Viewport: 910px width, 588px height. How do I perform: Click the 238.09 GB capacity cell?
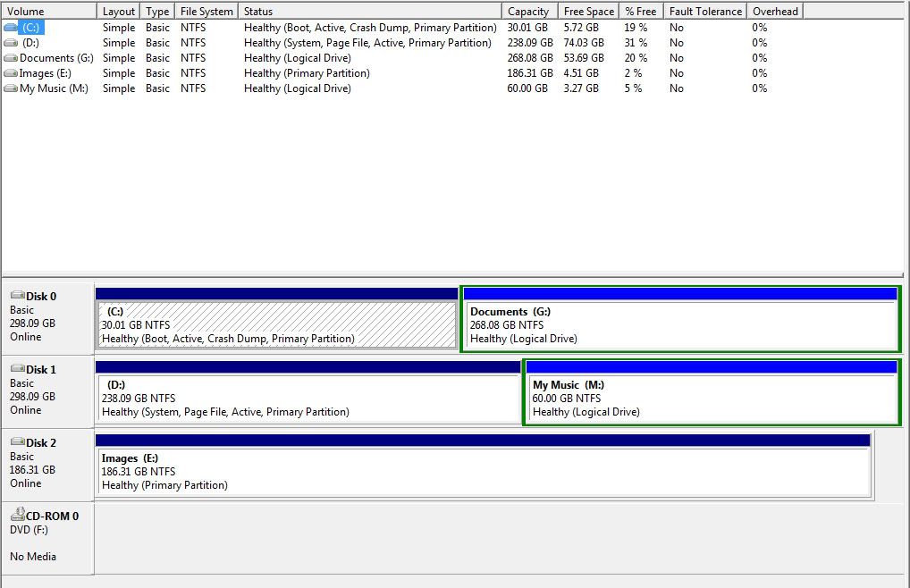(x=530, y=42)
